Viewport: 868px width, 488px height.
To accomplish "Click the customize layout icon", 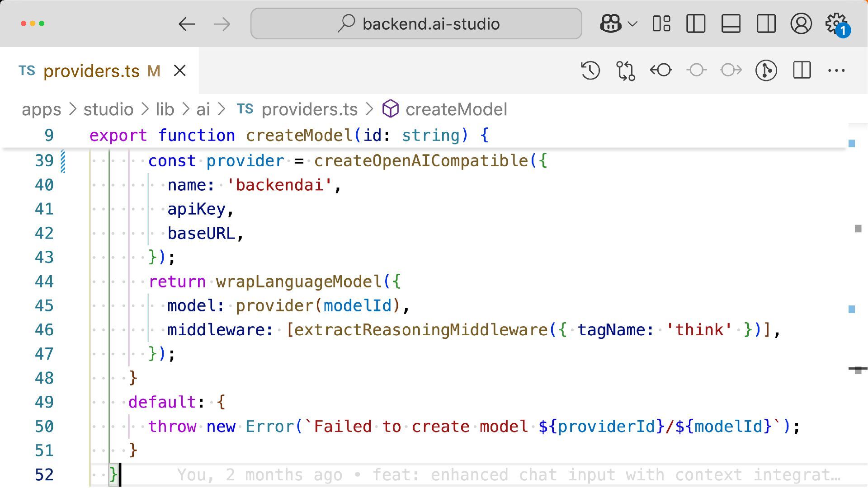I will coord(661,23).
